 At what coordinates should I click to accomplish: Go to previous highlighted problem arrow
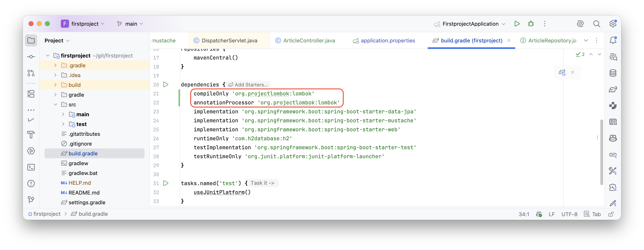(591, 54)
